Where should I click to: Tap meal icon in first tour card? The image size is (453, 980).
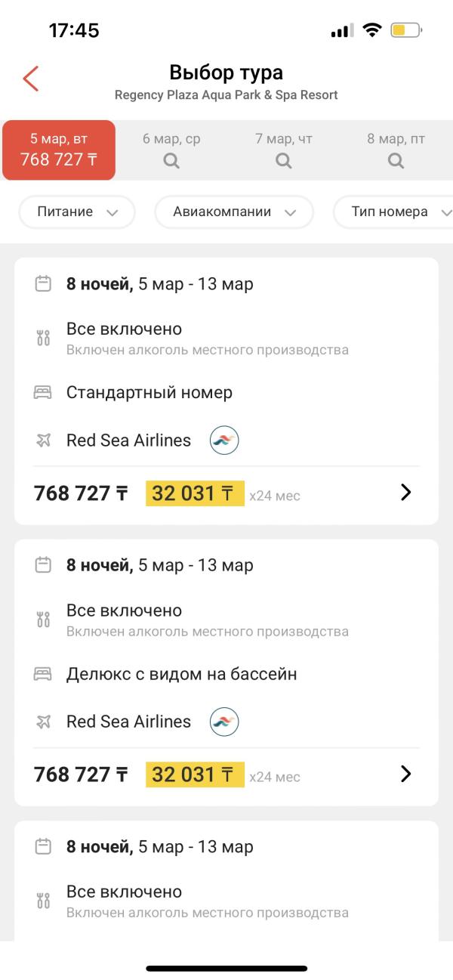pyautogui.click(x=43, y=338)
